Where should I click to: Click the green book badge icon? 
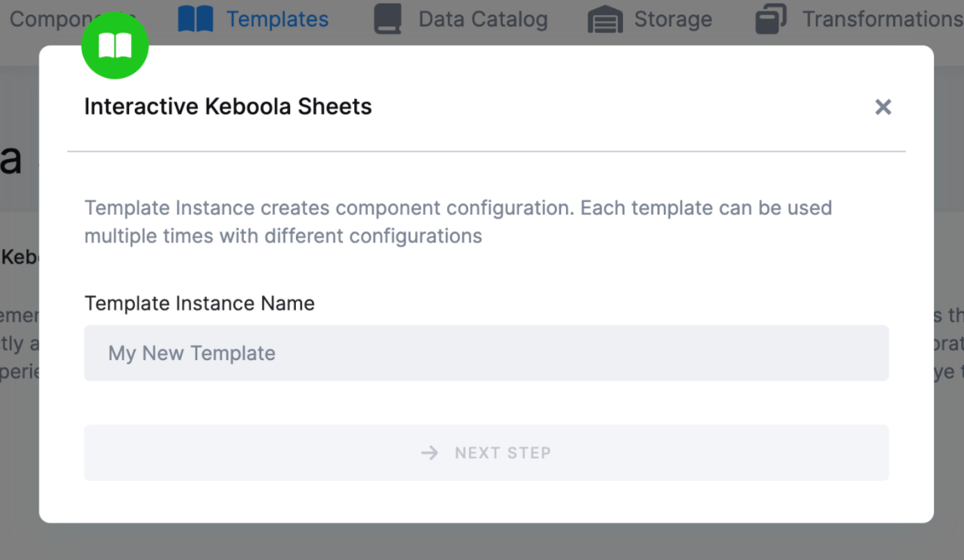pos(115,46)
